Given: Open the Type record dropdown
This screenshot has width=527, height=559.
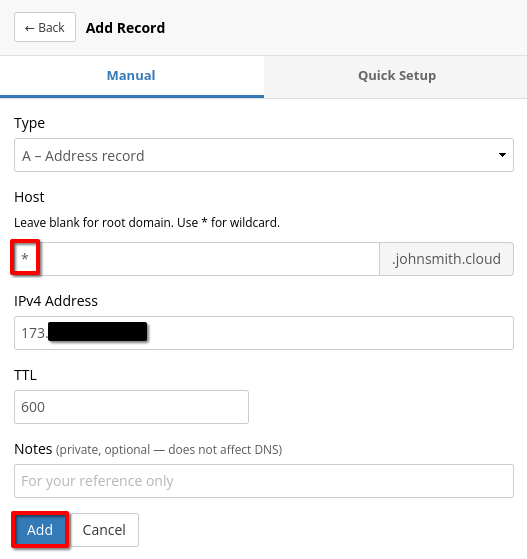Looking at the screenshot, I should click(x=264, y=155).
